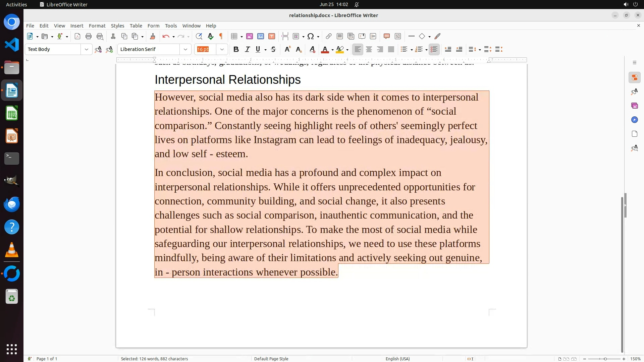Open the Format menu
The image size is (644, 362).
pyautogui.click(x=97, y=26)
